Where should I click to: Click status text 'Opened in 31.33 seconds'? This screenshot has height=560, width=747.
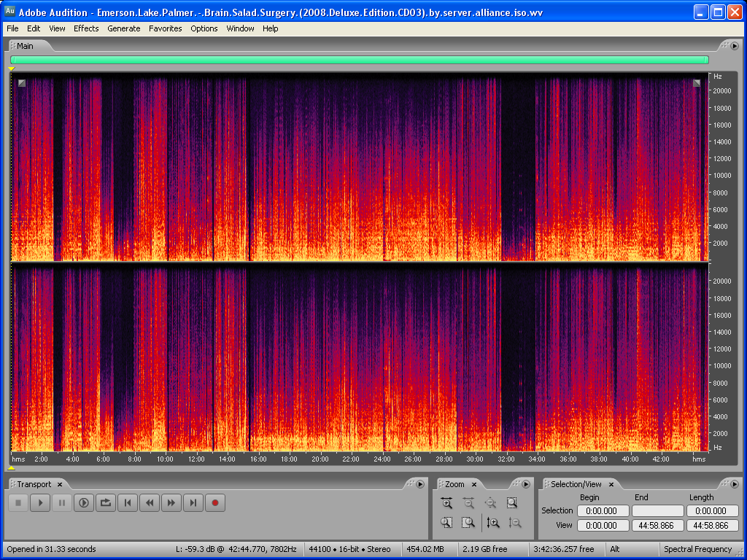coord(52,549)
